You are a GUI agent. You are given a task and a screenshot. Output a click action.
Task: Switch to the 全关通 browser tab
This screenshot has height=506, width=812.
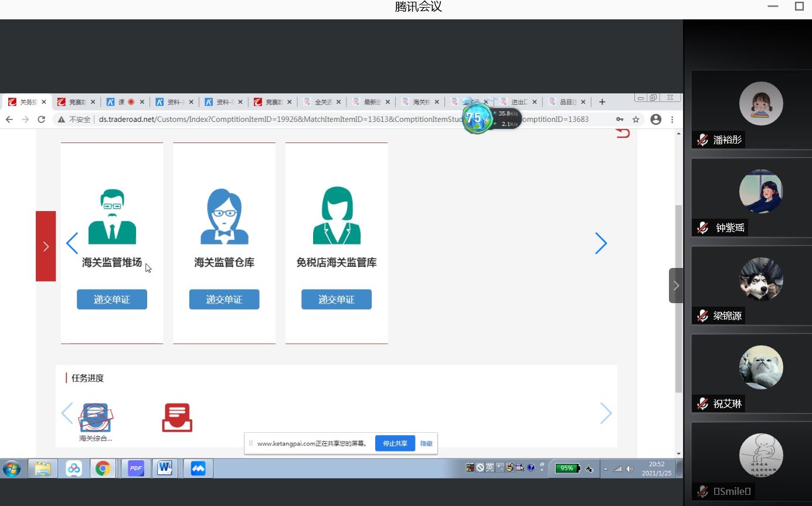pos(322,102)
